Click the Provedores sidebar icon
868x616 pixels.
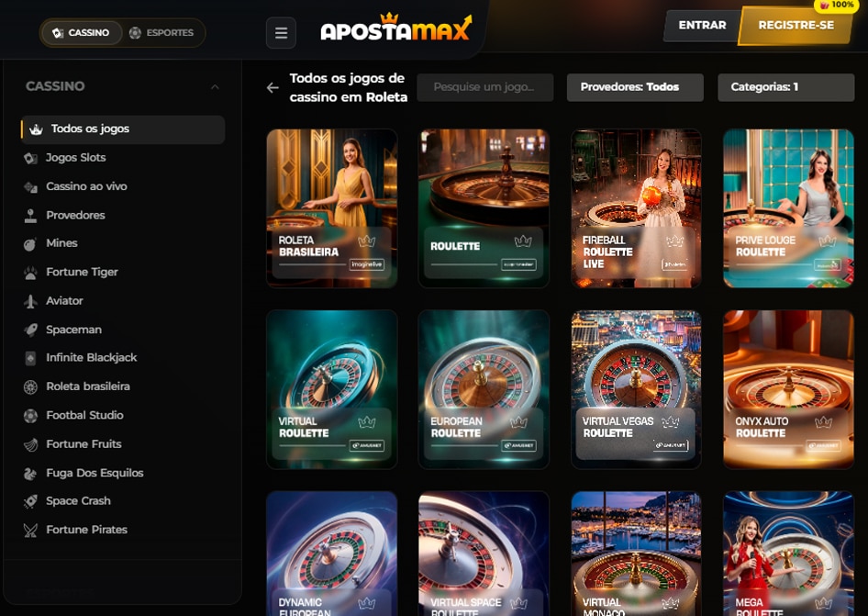30,216
